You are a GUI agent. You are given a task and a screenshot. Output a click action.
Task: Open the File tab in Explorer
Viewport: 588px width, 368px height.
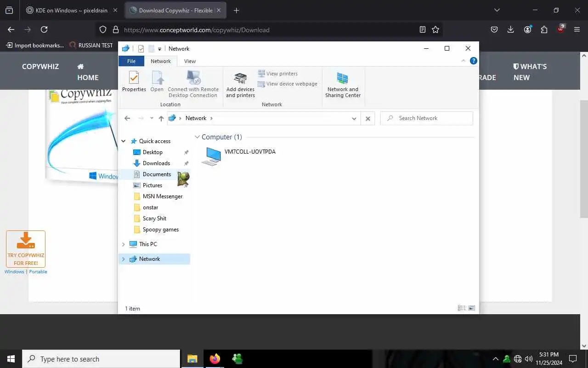click(131, 61)
